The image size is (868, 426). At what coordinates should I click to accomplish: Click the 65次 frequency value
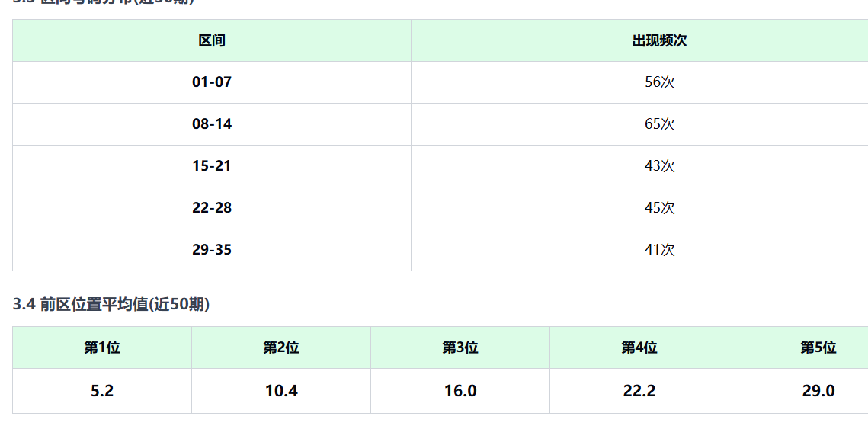[659, 124]
